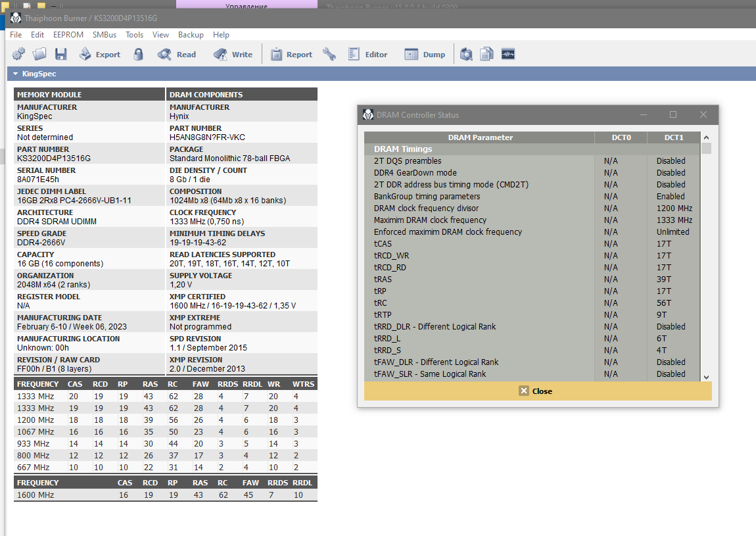The height and width of the screenshot is (536, 756).
Task: Open the Backup menu
Action: click(x=191, y=35)
